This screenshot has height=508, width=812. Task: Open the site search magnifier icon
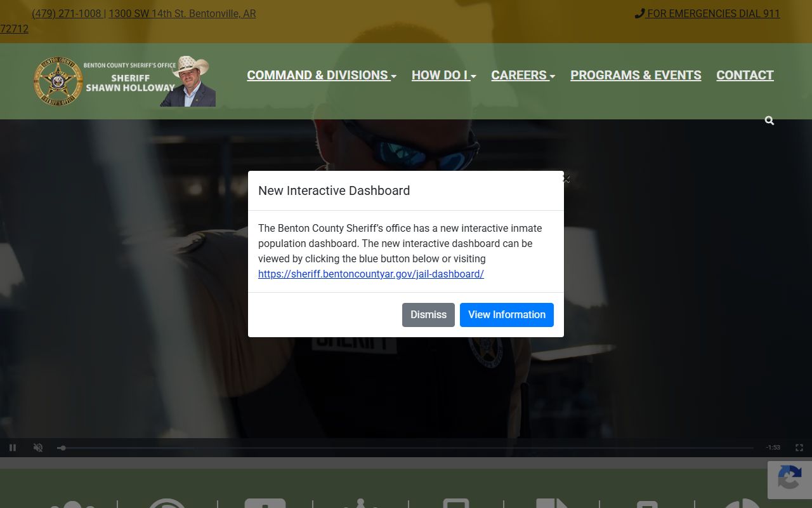click(x=769, y=121)
